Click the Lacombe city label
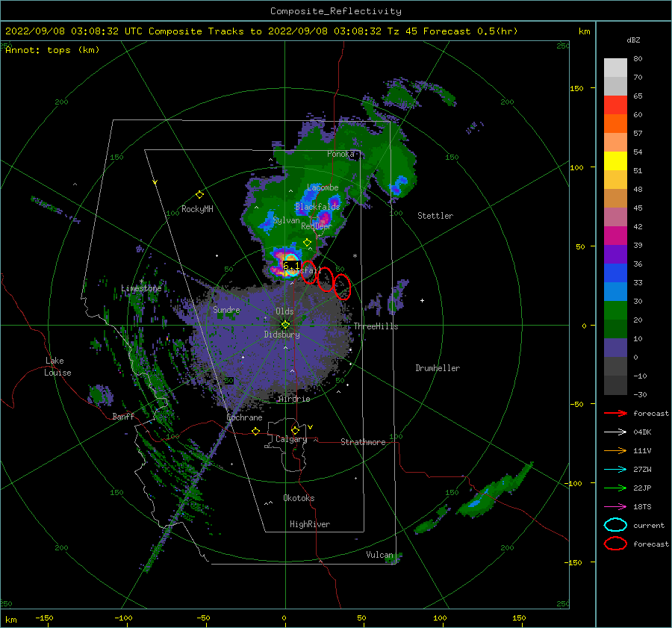This screenshot has width=672, height=628. pyautogui.click(x=323, y=187)
